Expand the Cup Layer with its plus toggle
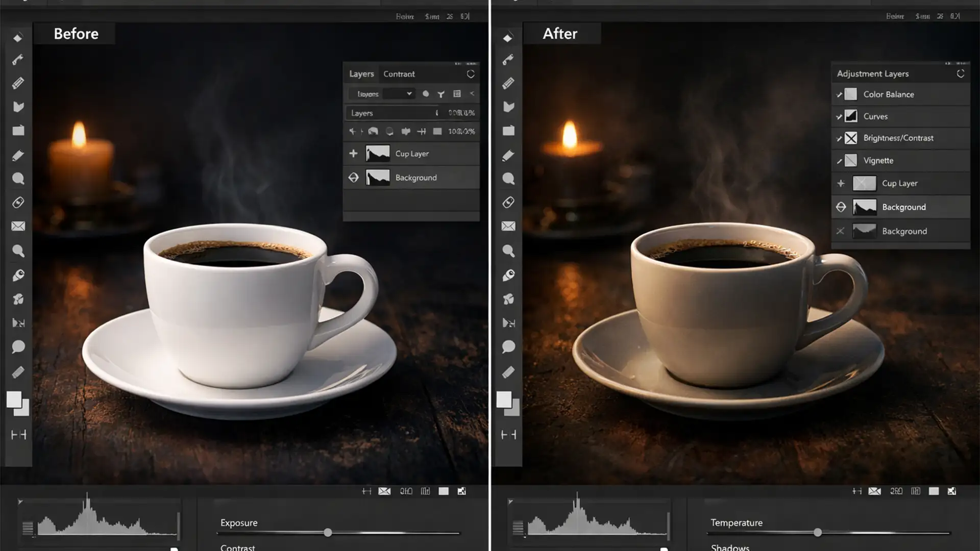Viewport: 980px width, 551px height. 353,153
